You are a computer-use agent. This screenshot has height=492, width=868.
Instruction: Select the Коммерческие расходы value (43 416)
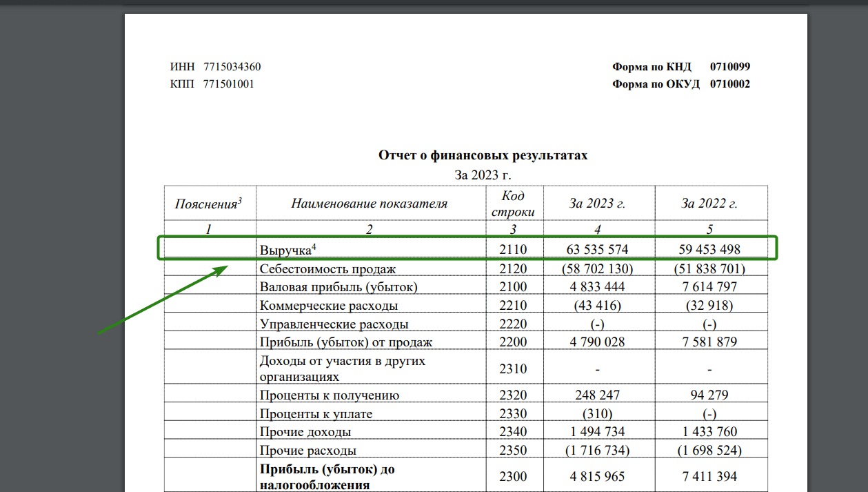coord(598,304)
